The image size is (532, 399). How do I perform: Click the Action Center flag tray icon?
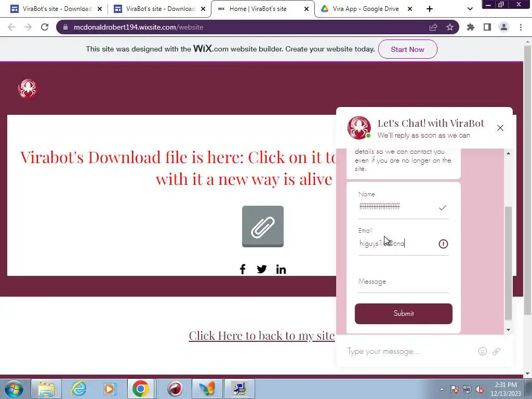(455, 389)
